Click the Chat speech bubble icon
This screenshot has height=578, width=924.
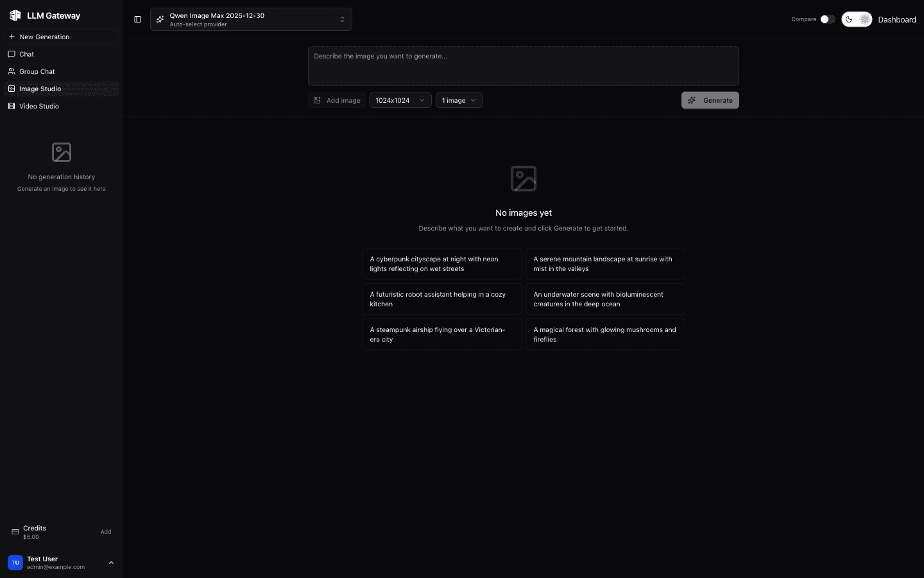(x=12, y=54)
